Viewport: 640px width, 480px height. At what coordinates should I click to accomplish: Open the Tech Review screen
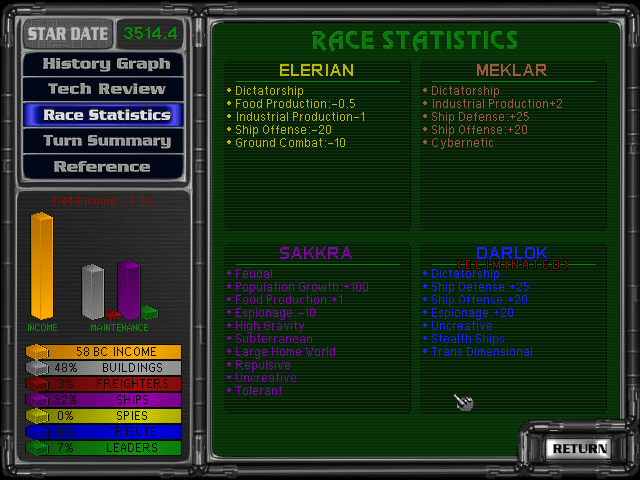point(103,89)
